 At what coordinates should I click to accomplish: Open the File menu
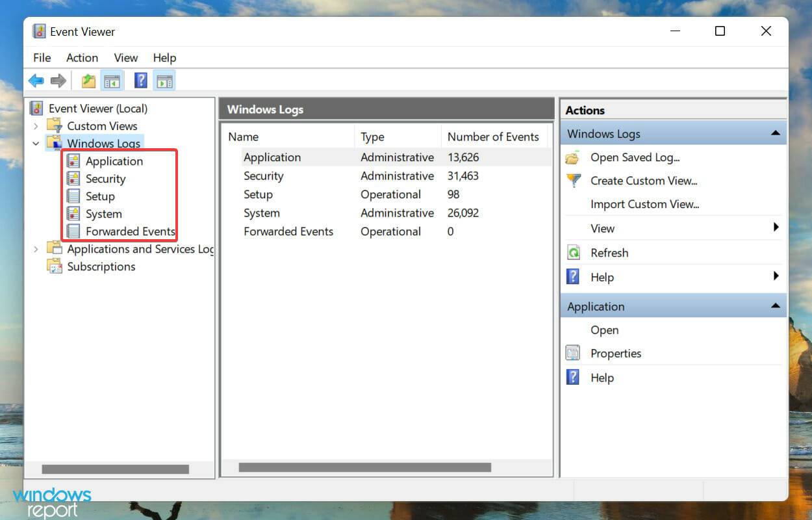coord(42,58)
